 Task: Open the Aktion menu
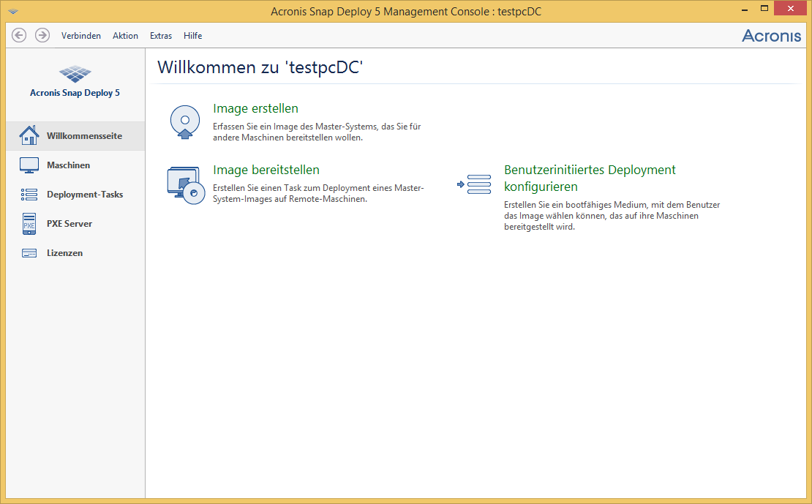125,36
